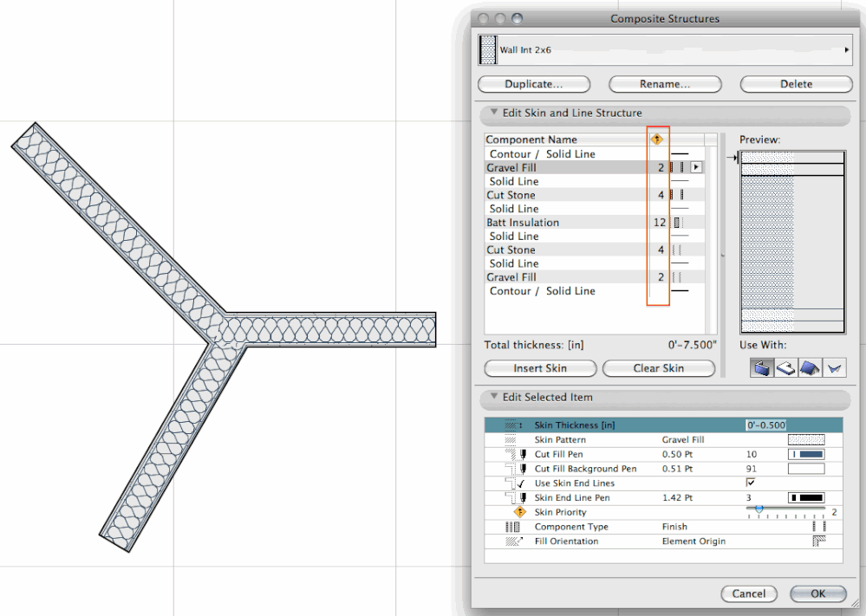
Task: Enable the Slab option under Use With
Action: pos(785,367)
